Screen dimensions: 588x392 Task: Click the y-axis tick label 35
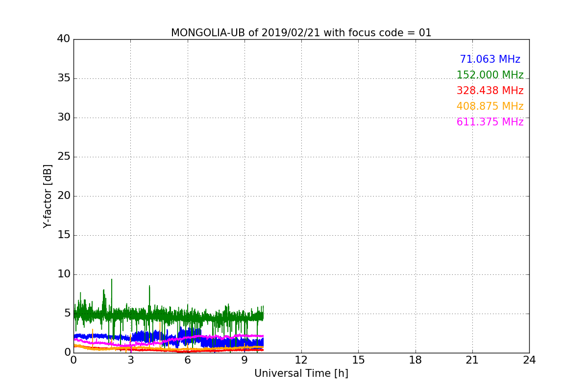coord(64,78)
